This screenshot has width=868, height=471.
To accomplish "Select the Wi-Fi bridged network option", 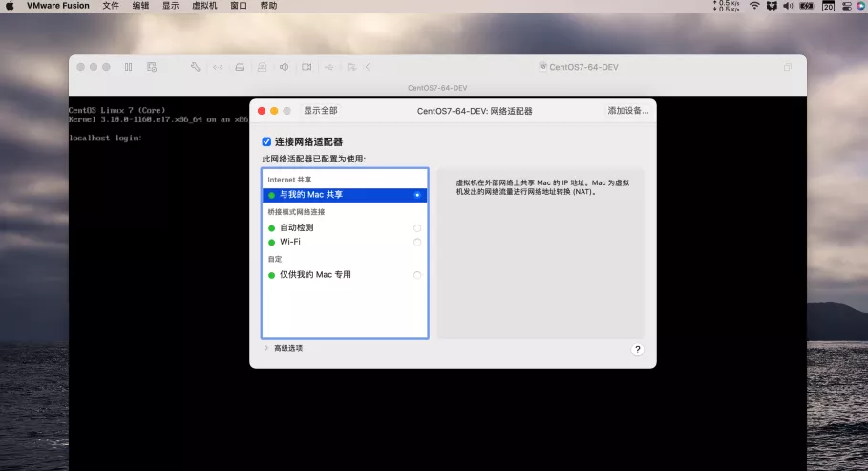I will 417,242.
